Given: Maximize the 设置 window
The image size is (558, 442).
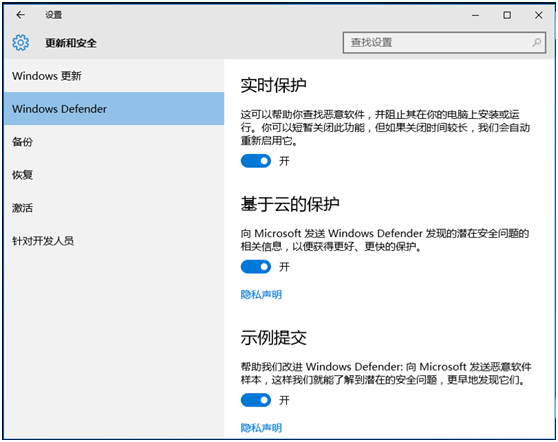Looking at the screenshot, I should tap(507, 15).
